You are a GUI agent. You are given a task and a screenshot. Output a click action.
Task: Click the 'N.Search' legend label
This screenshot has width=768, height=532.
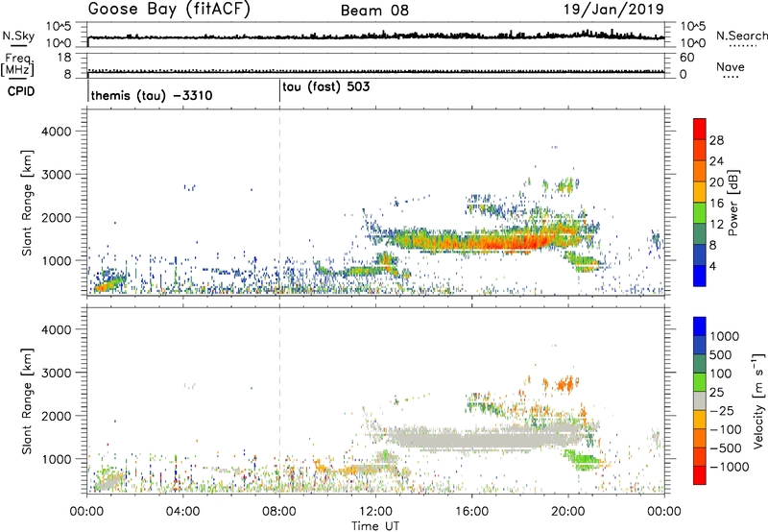point(741,36)
